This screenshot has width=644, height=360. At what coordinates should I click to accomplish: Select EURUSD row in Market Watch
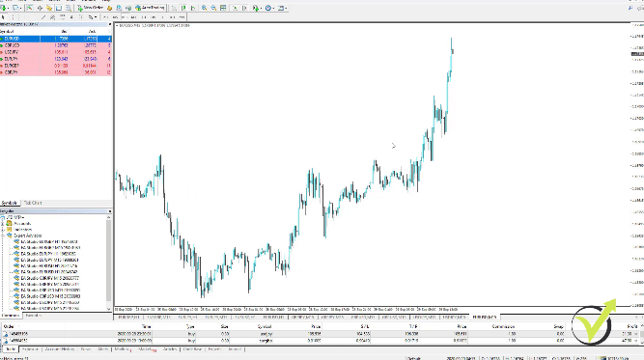(56, 39)
